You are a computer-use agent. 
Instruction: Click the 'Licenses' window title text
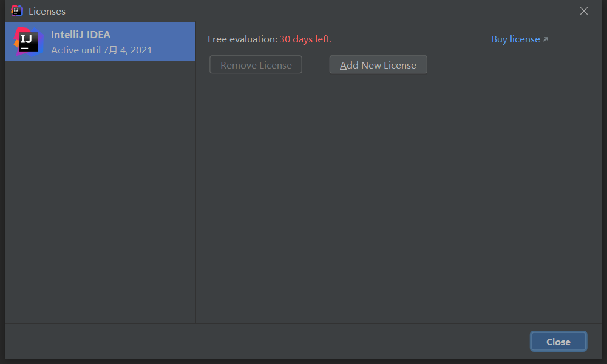pyautogui.click(x=47, y=11)
